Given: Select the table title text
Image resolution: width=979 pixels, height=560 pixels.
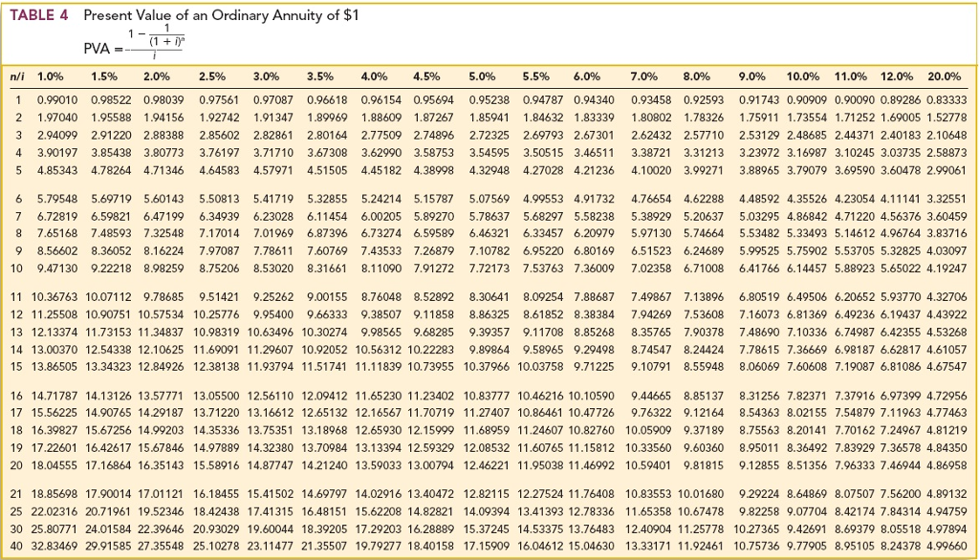Looking at the screenshot, I should (220, 15).
